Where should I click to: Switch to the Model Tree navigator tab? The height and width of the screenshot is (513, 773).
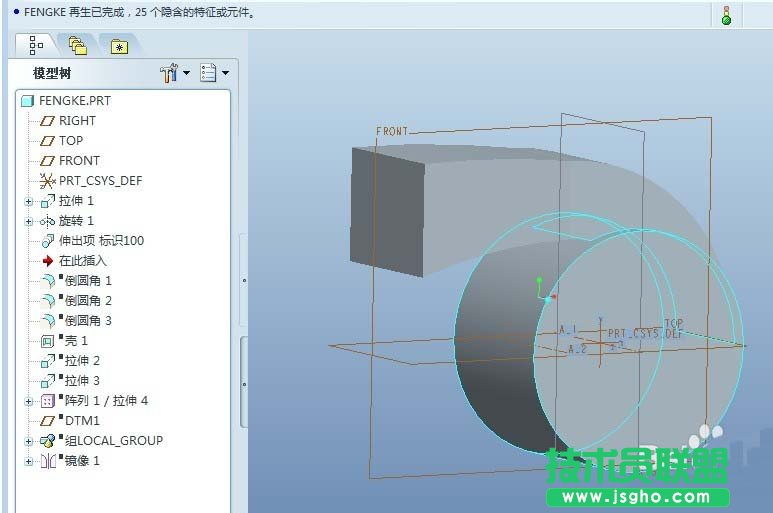click(x=36, y=45)
